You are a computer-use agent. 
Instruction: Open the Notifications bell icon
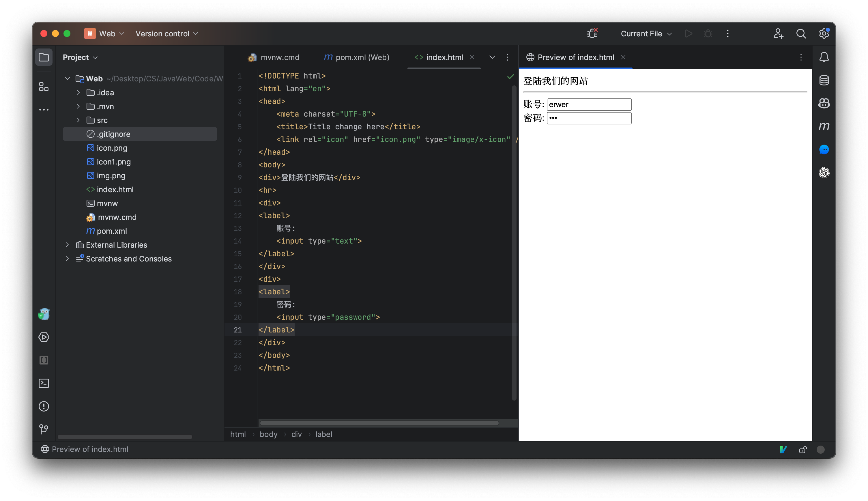click(x=824, y=57)
